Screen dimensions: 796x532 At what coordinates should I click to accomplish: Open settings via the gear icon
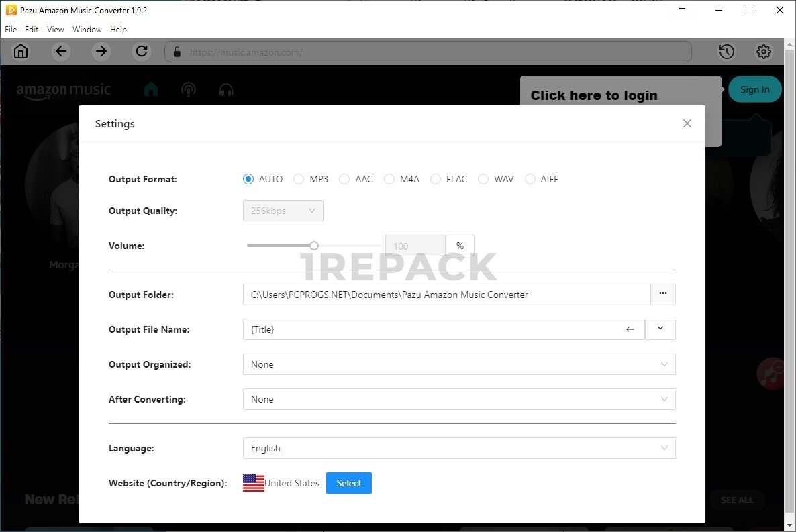click(x=763, y=52)
